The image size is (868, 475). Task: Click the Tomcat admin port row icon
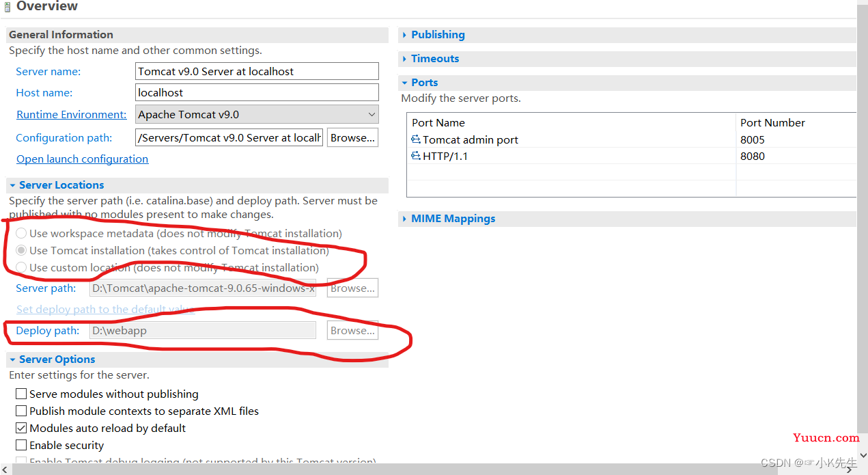click(x=415, y=139)
